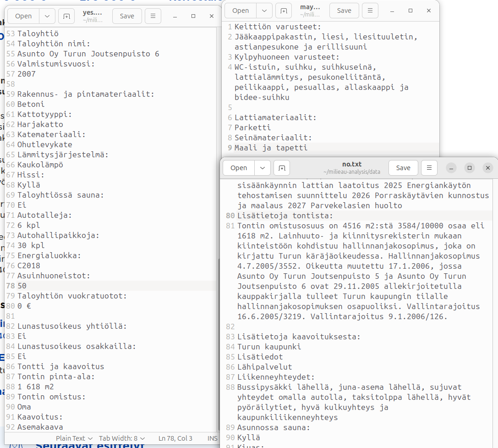
Task: Open the Plain Text language selector
Action: 74,438
